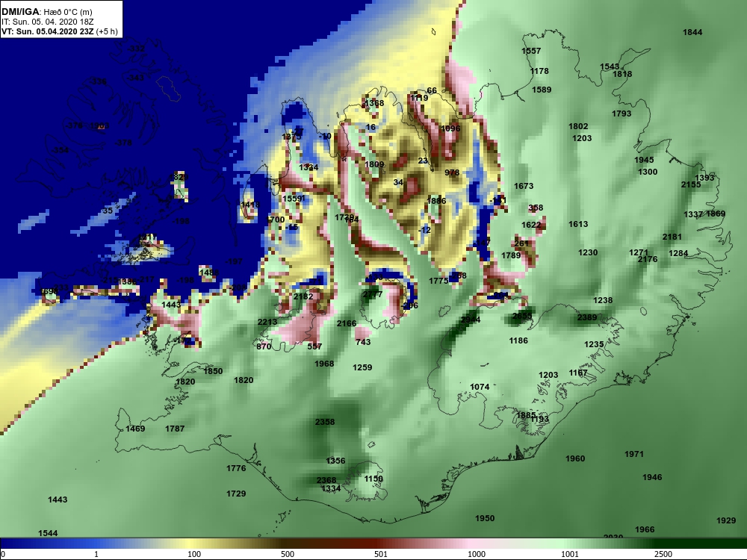Click the 1284 map value
The height and width of the screenshot is (560, 747).
point(678,253)
